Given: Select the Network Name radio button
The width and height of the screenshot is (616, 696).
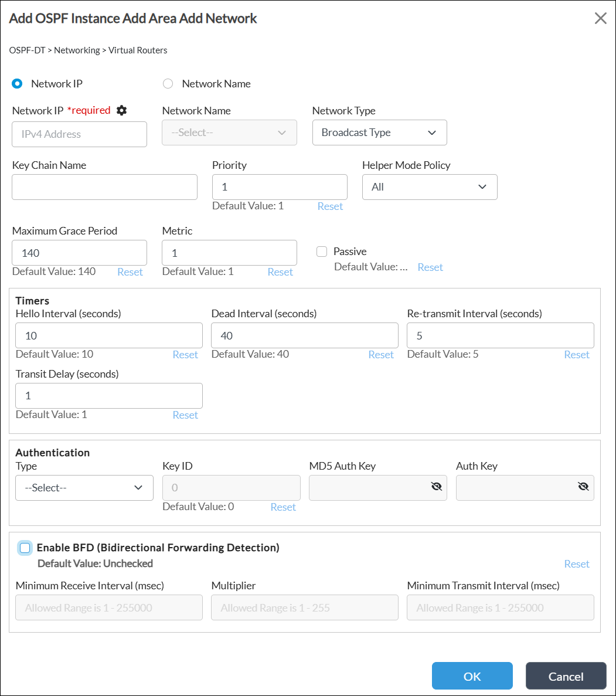Looking at the screenshot, I should pos(168,84).
